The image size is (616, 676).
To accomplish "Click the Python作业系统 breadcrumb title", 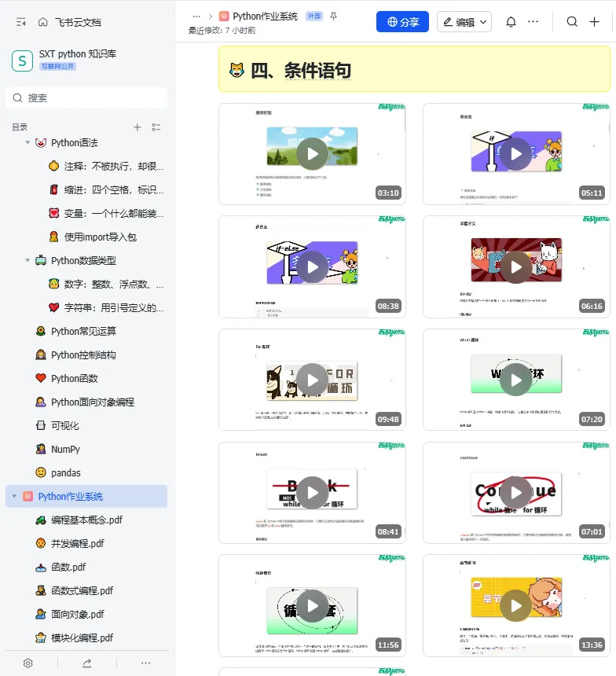I will point(265,17).
